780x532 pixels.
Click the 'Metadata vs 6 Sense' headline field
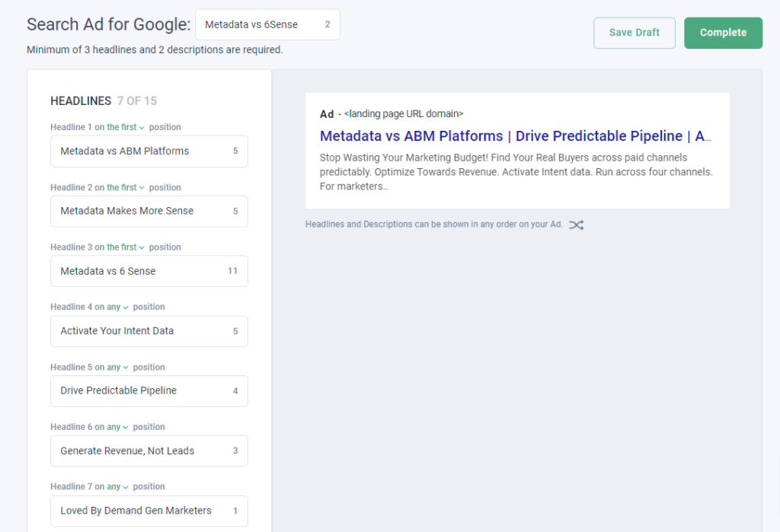coord(149,271)
